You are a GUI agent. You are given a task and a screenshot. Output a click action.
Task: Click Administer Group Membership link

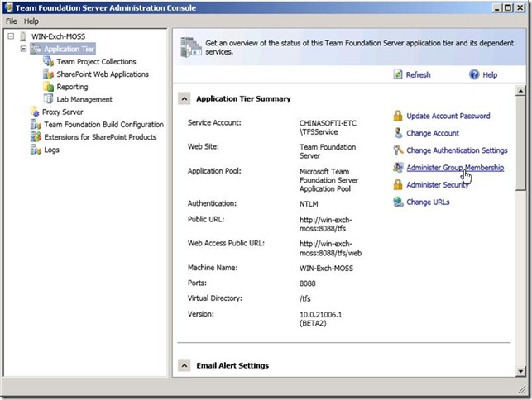[x=455, y=168]
